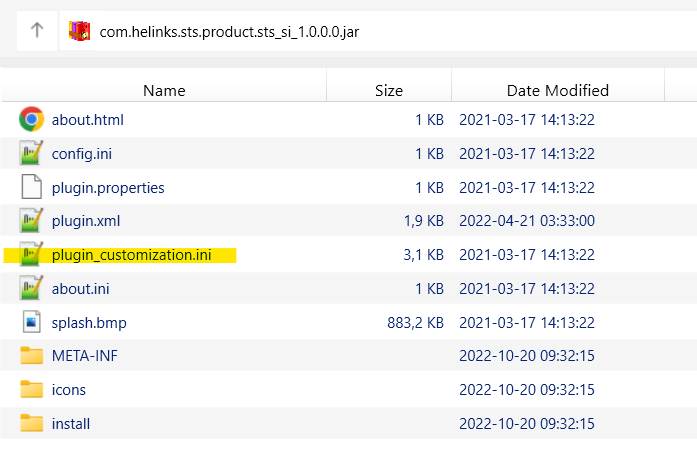The image size is (697, 463).
Task: Select the splash.bmp file name
Action: tap(89, 322)
